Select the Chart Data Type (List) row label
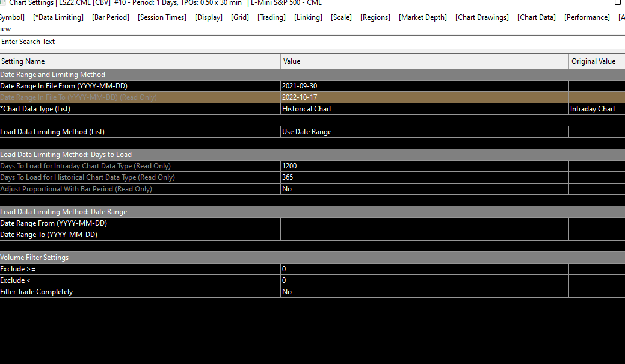625x364 pixels. tap(35, 109)
